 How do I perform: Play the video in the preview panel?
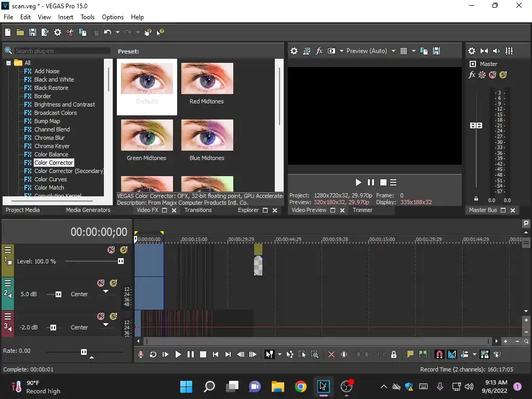(358, 182)
